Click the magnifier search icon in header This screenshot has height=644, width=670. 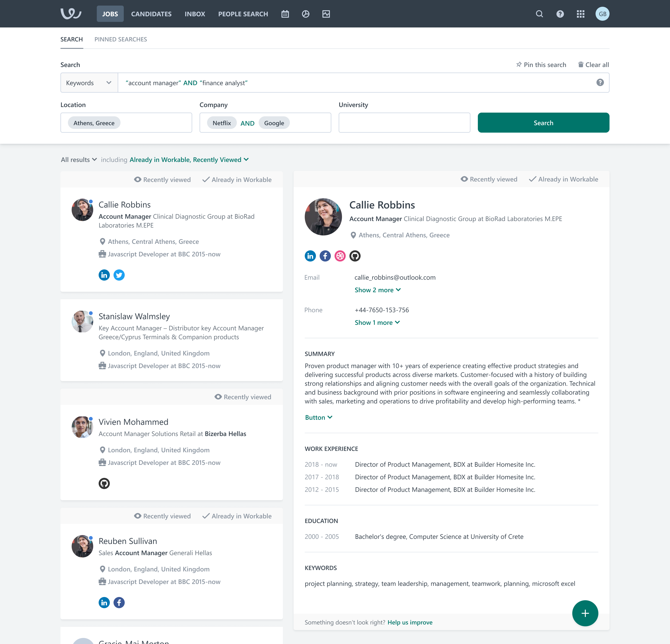pyautogui.click(x=539, y=14)
